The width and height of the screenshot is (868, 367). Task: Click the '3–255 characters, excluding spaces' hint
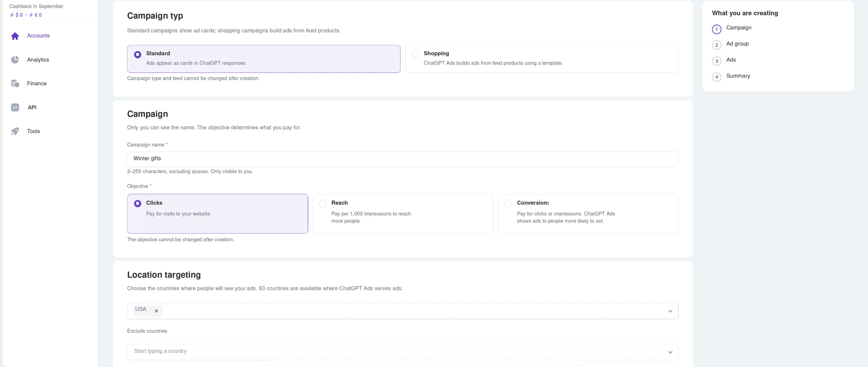tap(190, 171)
